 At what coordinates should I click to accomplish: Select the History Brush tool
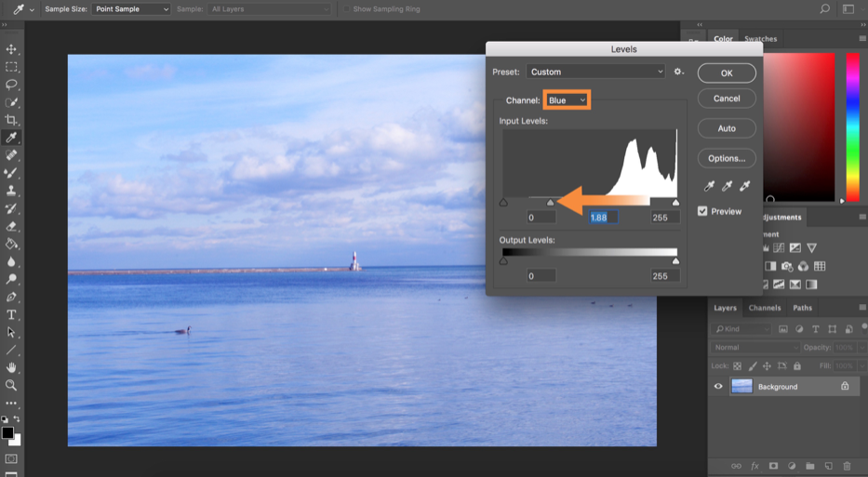click(x=11, y=208)
